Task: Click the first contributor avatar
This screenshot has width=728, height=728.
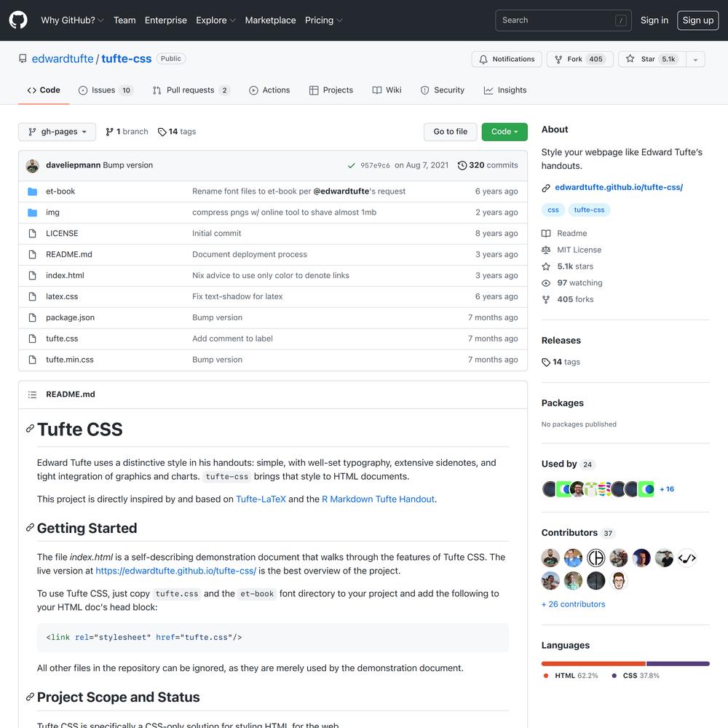Action: tap(550, 558)
